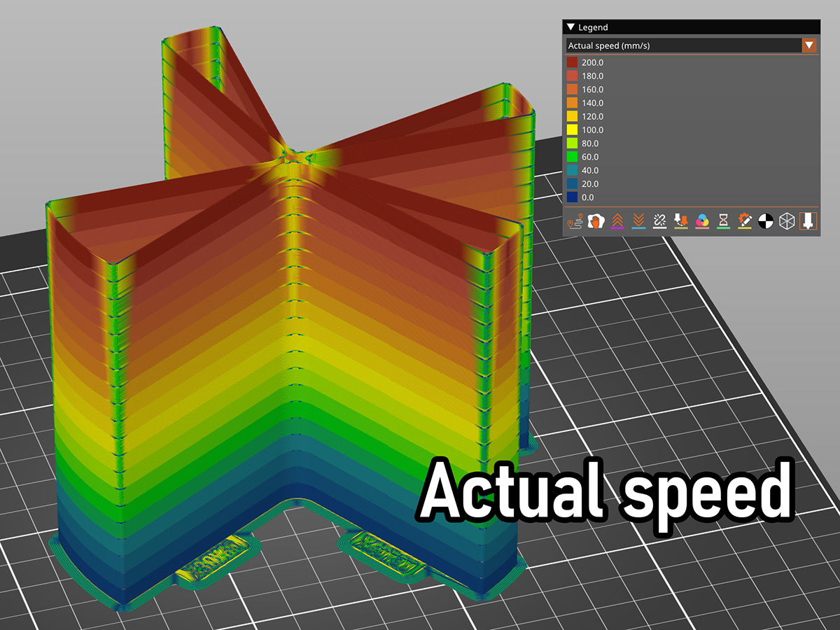Toggle seams broken-link icon
Image resolution: width=840 pixels, height=630 pixels.
[659, 222]
